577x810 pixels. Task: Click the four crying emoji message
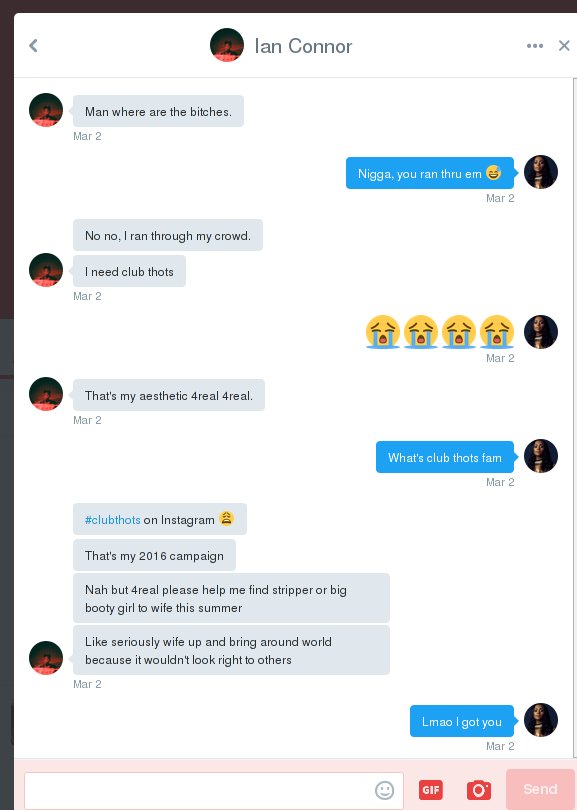pyautogui.click(x=440, y=332)
